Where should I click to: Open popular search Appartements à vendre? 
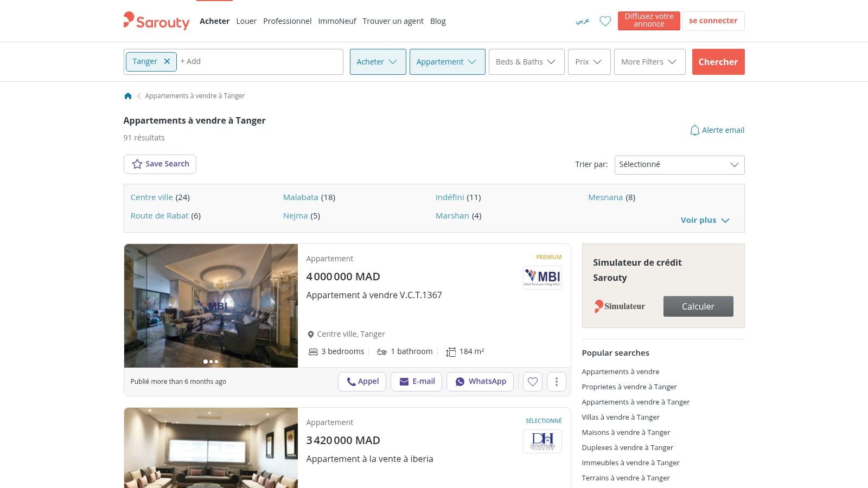(621, 371)
